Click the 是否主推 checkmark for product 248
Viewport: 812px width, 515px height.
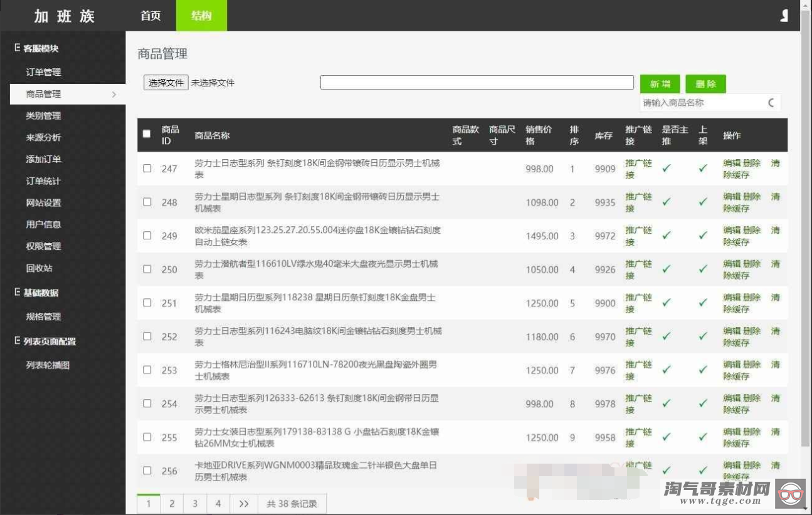tap(667, 202)
